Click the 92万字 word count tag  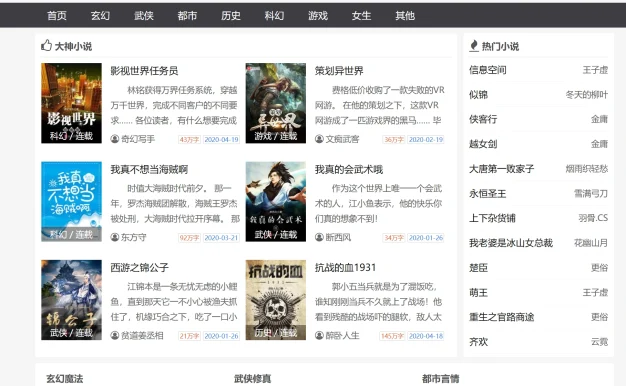(189, 238)
